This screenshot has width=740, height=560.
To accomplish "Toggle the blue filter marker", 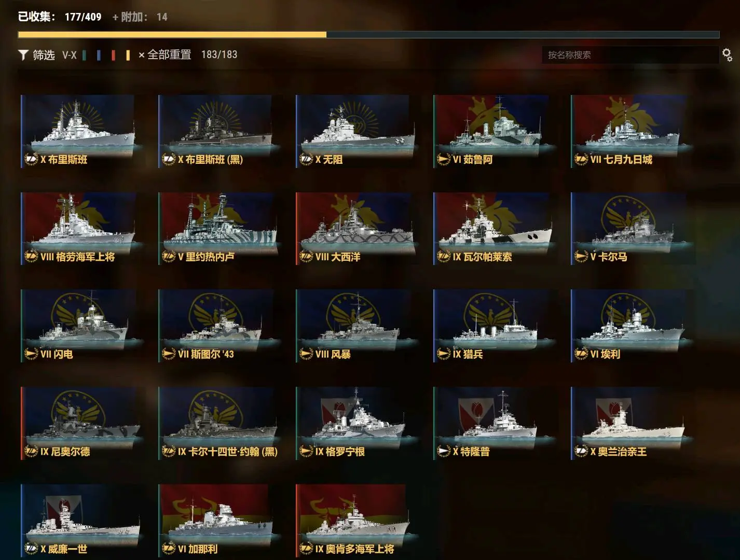I will (99, 55).
